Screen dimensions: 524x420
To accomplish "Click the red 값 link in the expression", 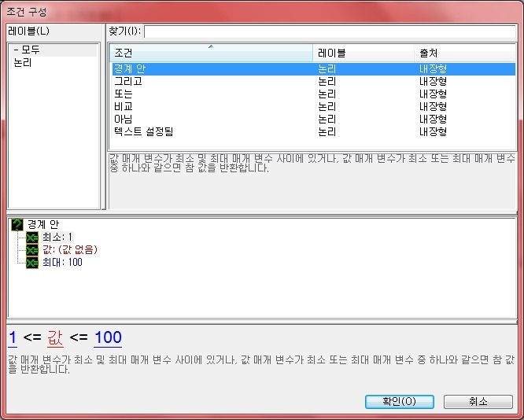I will pos(55,337).
